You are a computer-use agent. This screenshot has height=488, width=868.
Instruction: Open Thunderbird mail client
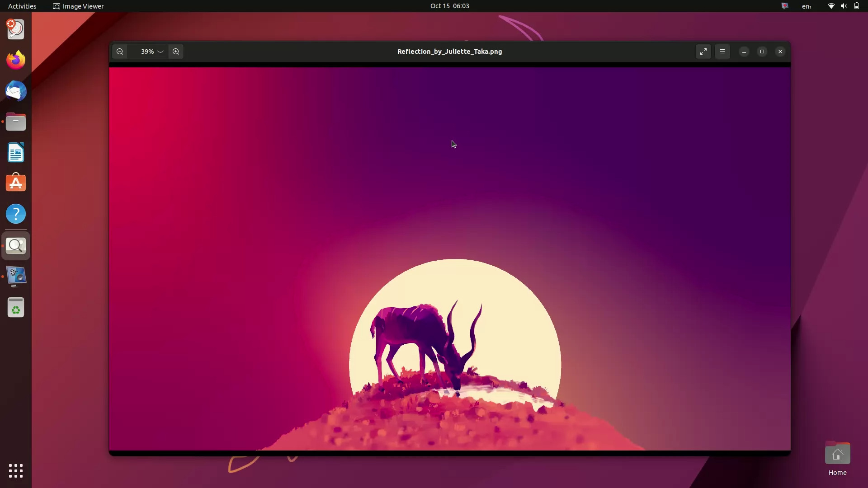click(16, 91)
